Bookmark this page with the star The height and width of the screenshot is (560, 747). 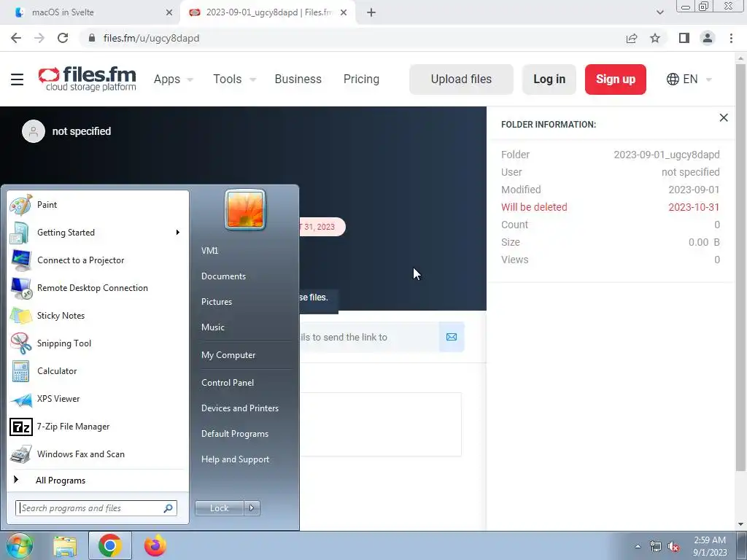pos(655,38)
